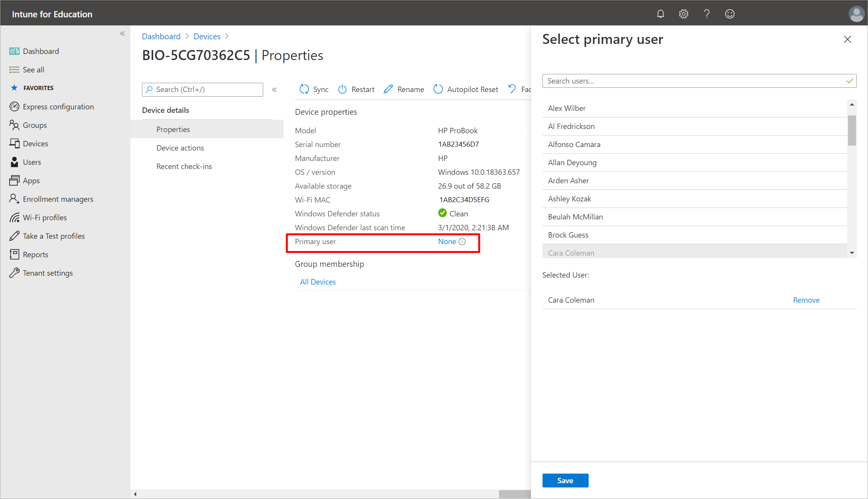Screen dimensions: 868x499
Task: Show Primary user info tooltip icon
Action: click(462, 242)
